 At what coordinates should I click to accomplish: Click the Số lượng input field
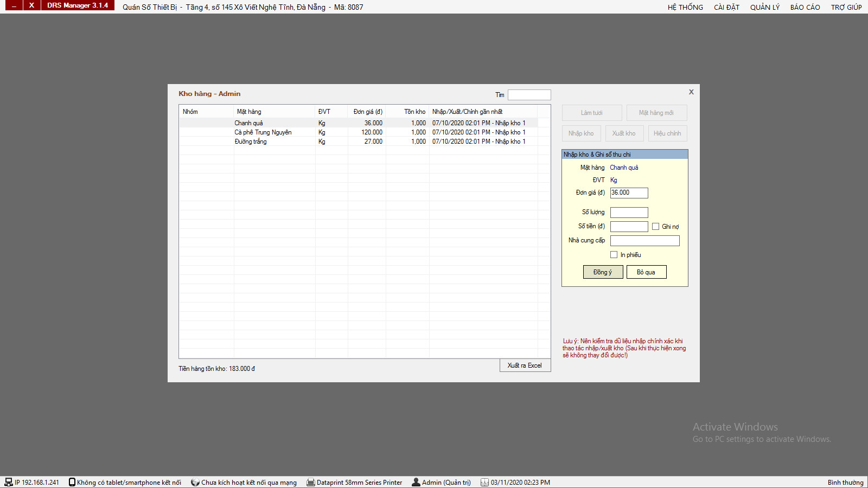coord(629,213)
